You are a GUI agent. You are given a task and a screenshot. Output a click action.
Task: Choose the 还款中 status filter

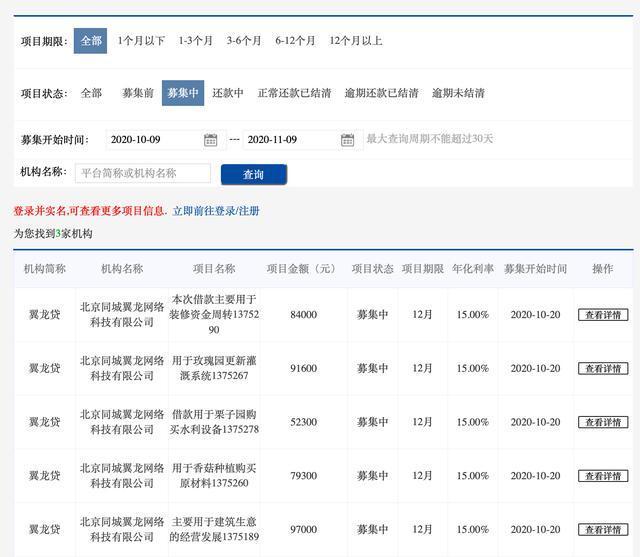228,93
